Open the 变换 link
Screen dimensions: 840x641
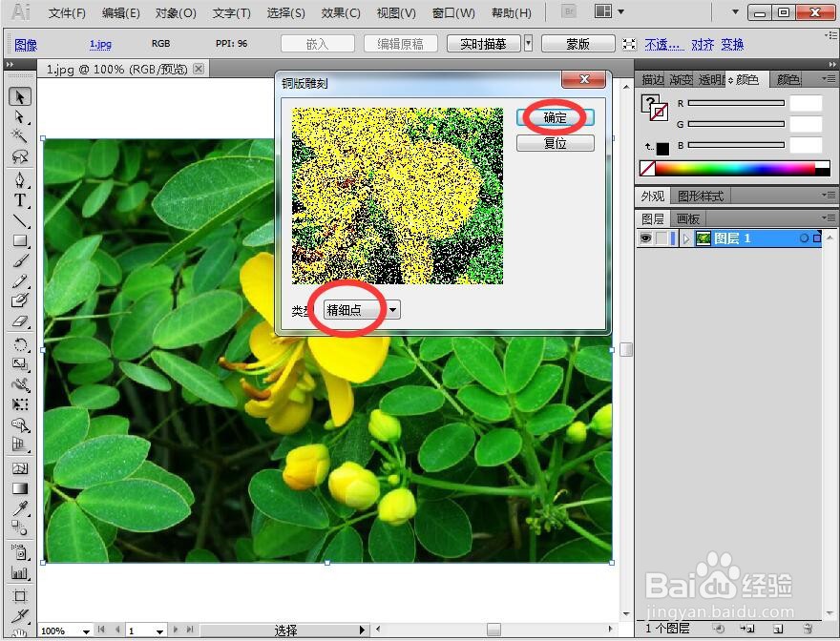point(732,44)
